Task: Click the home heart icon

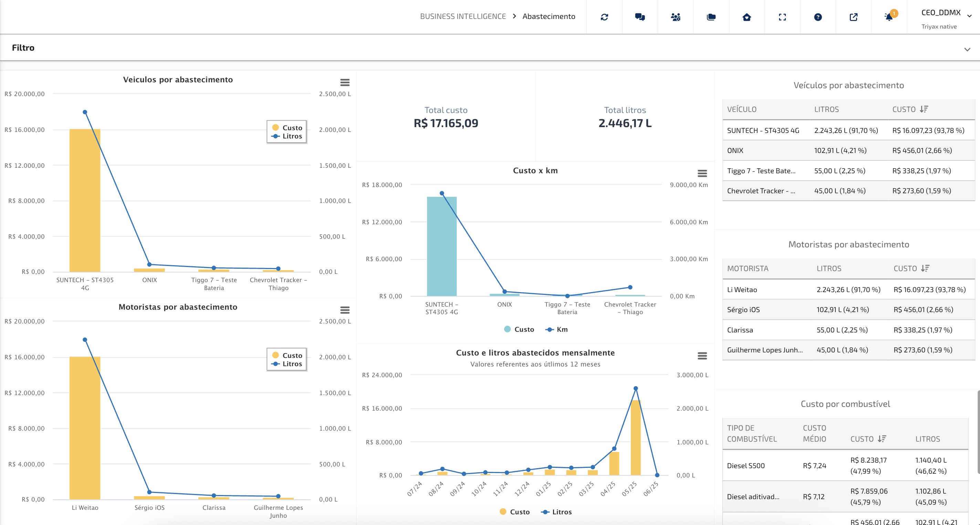Action: click(x=747, y=17)
